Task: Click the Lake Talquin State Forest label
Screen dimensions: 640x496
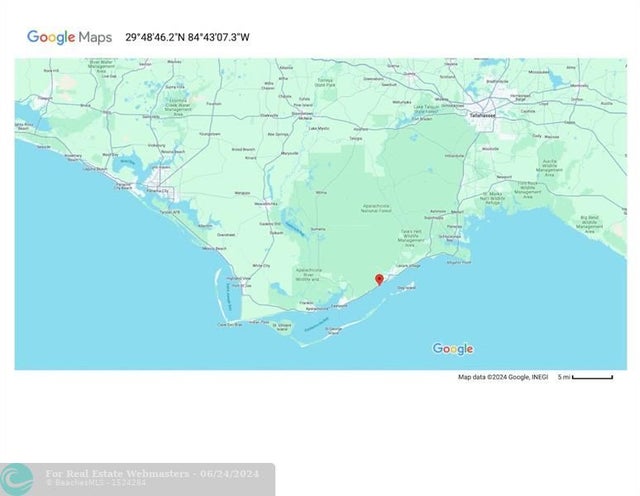Action: (x=420, y=109)
